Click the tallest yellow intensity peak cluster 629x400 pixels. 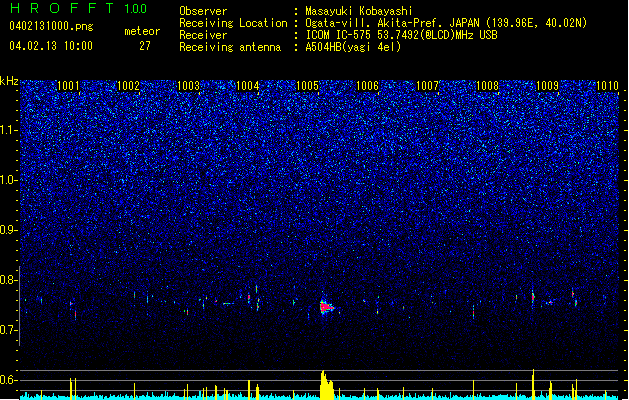[x=327, y=385]
